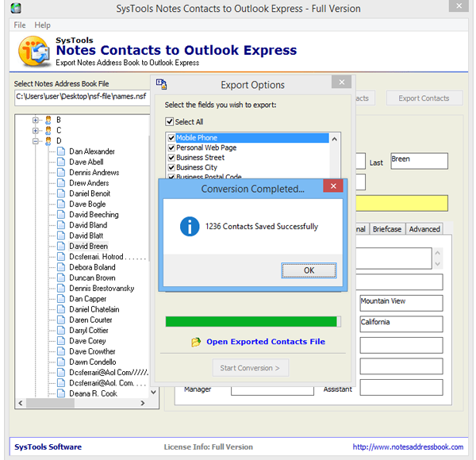Uncheck the Mobile Phone field
The width and height of the screenshot is (476, 460).
(171, 138)
